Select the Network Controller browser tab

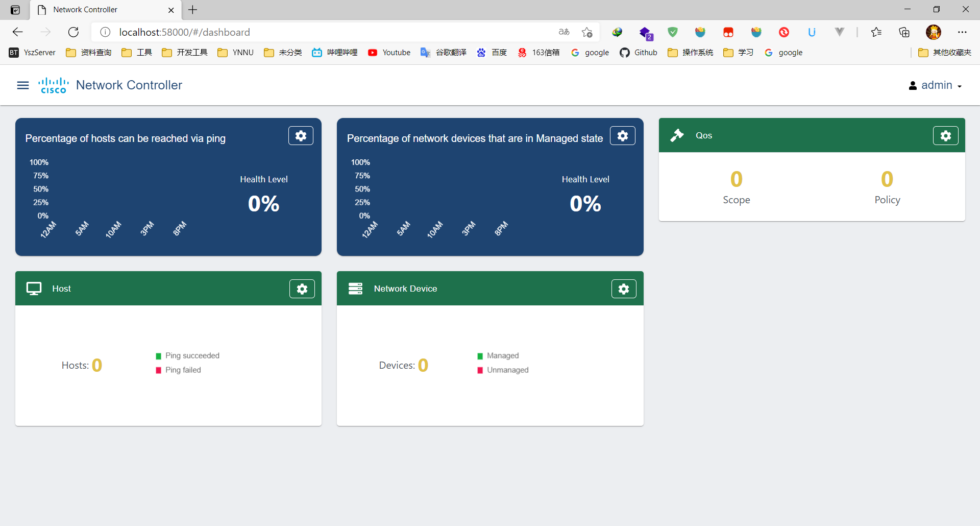(x=105, y=10)
